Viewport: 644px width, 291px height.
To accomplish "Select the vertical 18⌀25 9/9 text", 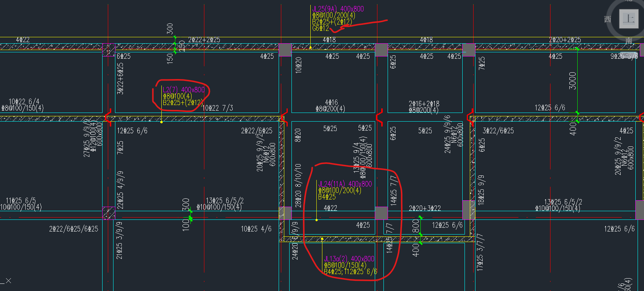I will (x=481, y=190).
